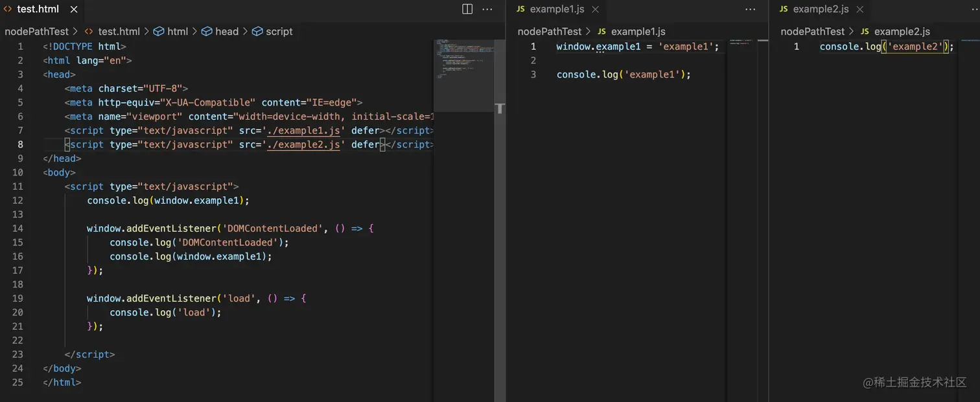
Task: Click 'DOMContentLoaded' string on line 14
Action: click(x=272, y=229)
